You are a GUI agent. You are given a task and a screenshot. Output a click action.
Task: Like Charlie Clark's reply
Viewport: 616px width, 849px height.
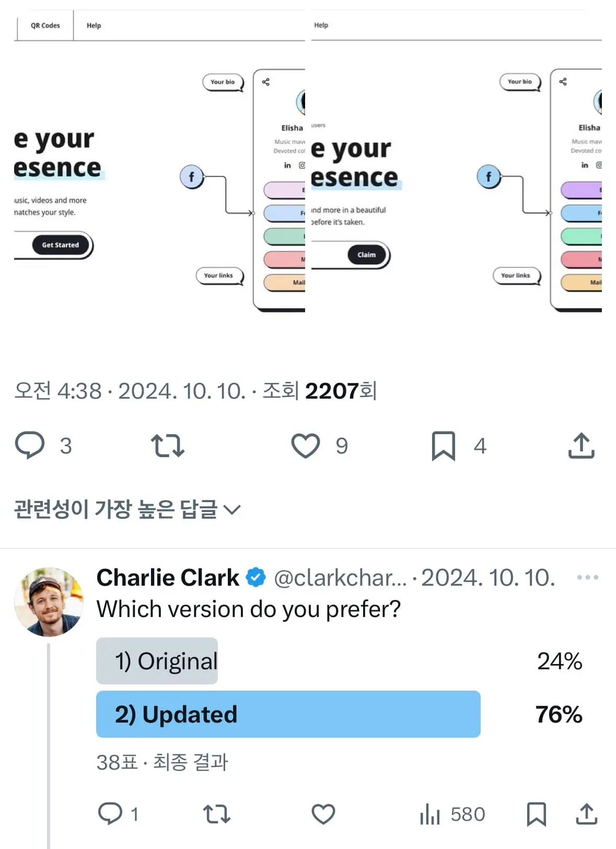pyautogui.click(x=323, y=813)
